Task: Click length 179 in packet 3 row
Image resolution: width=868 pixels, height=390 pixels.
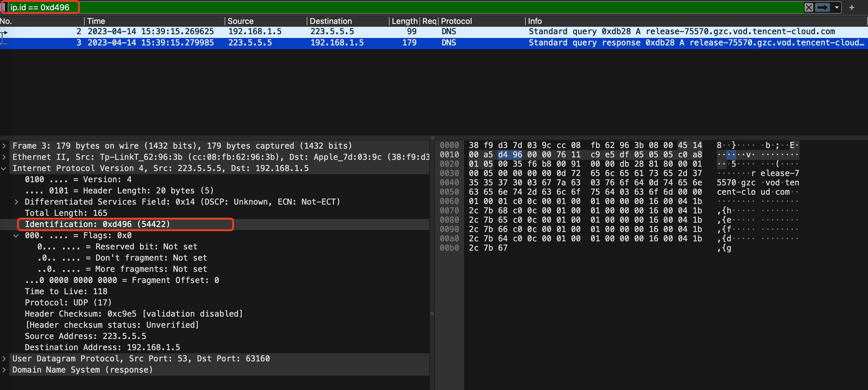Action: 409,43
